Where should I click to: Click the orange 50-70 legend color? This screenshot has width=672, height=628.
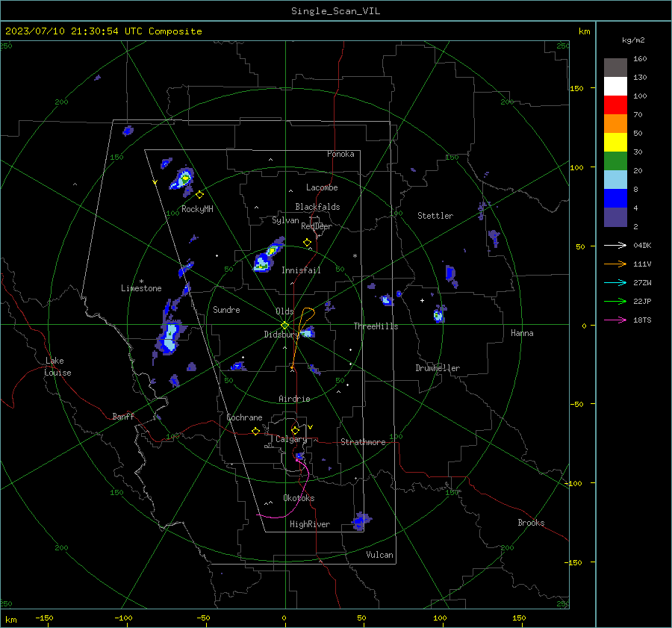tap(615, 123)
